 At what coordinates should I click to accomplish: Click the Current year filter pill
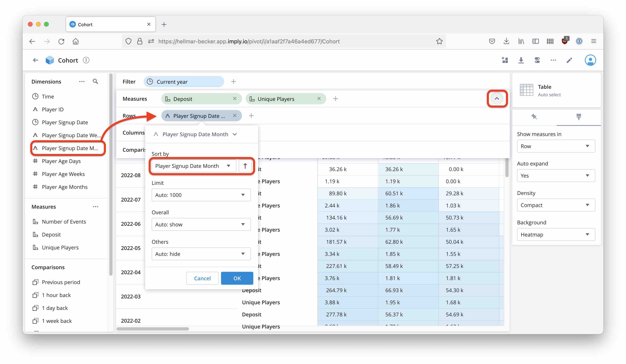click(x=184, y=82)
